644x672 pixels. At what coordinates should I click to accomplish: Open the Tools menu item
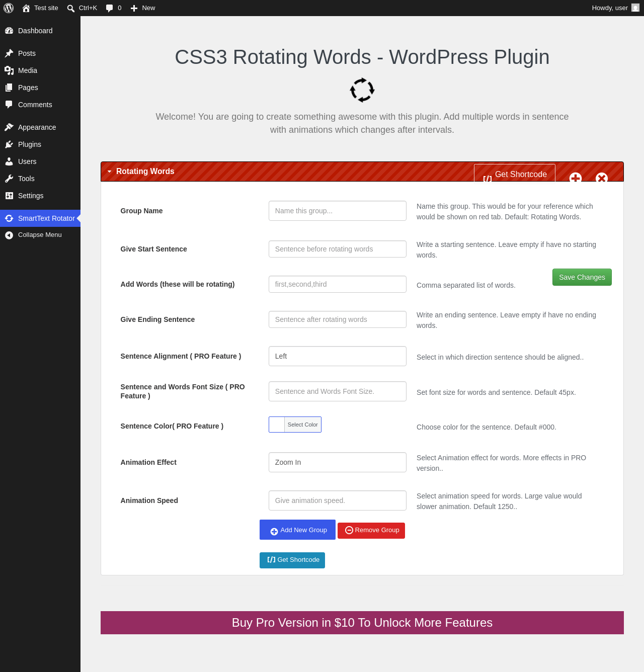[40, 179]
